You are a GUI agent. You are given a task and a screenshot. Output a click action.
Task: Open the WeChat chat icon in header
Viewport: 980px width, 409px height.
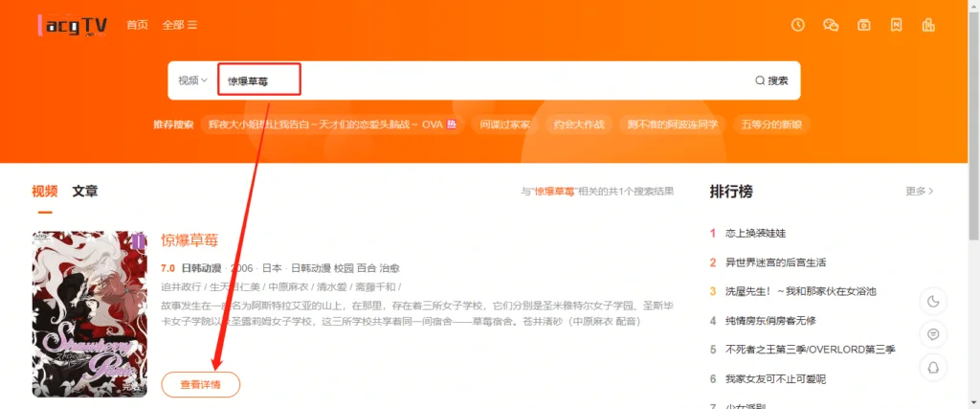(831, 25)
